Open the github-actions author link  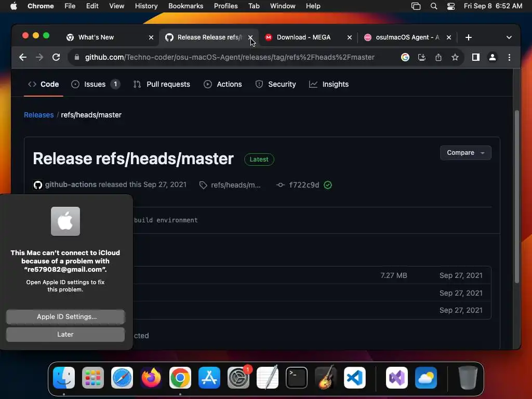tap(71, 184)
